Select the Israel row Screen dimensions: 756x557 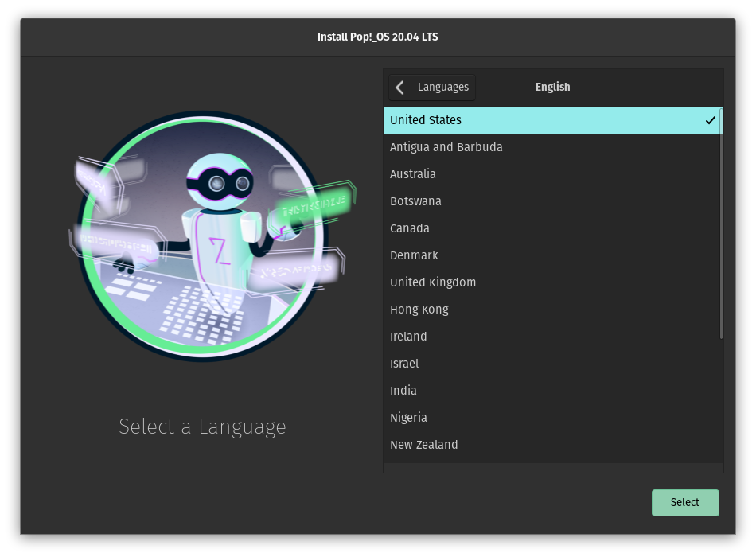[x=552, y=363]
